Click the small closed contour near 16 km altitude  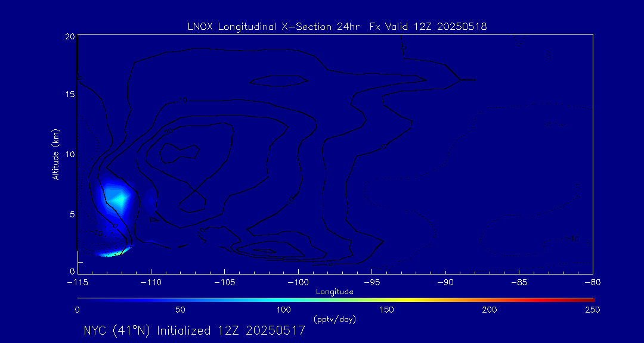279,80
